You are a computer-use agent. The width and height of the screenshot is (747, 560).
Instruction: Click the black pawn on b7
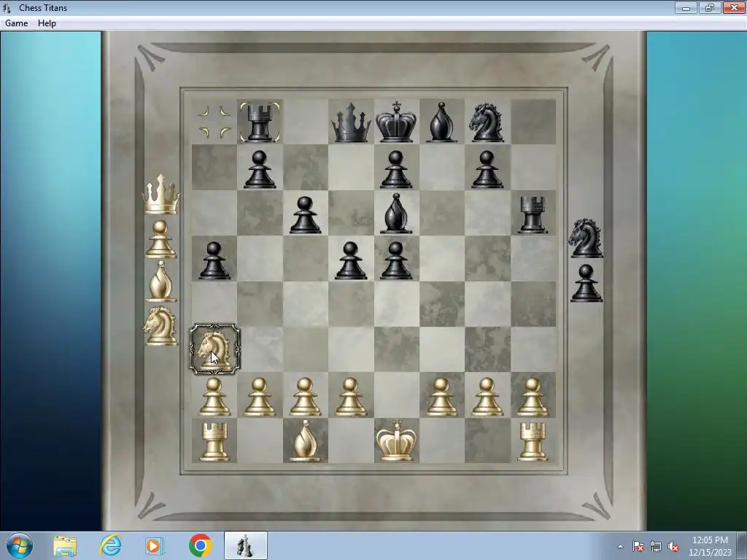pos(260,169)
